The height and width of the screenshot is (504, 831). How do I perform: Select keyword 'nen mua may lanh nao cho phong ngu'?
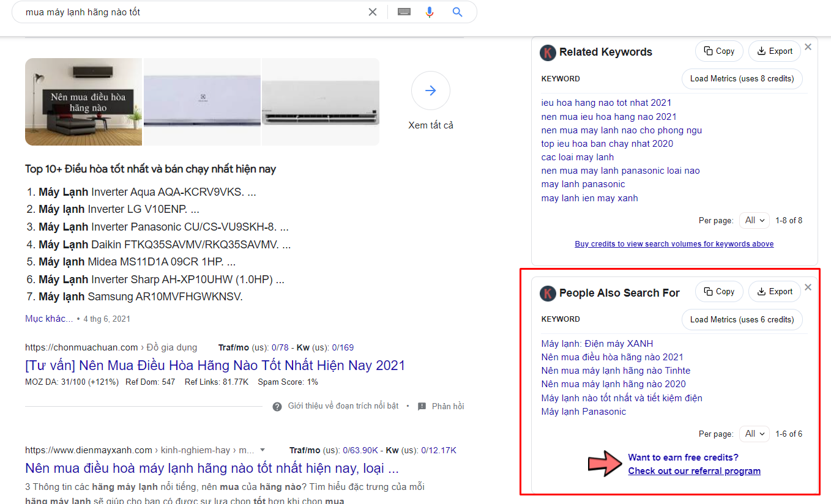coord(622,130)
